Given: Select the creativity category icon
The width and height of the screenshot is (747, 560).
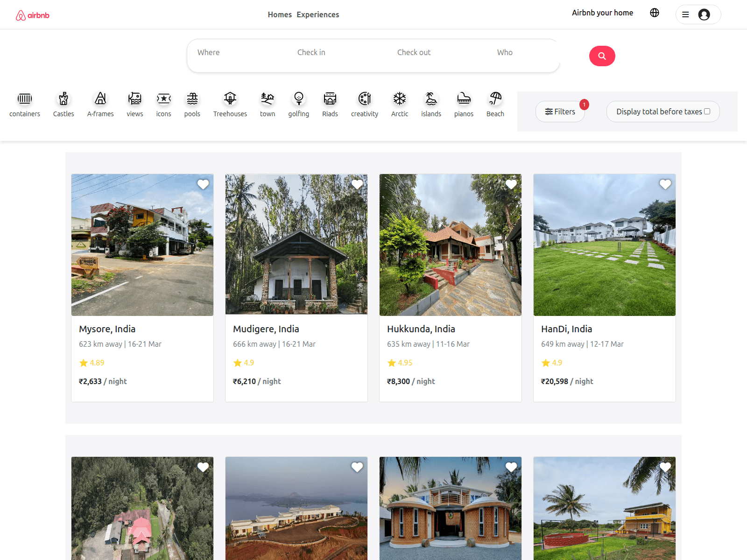Looking at the screenshot, I should (x=365, y=98).
